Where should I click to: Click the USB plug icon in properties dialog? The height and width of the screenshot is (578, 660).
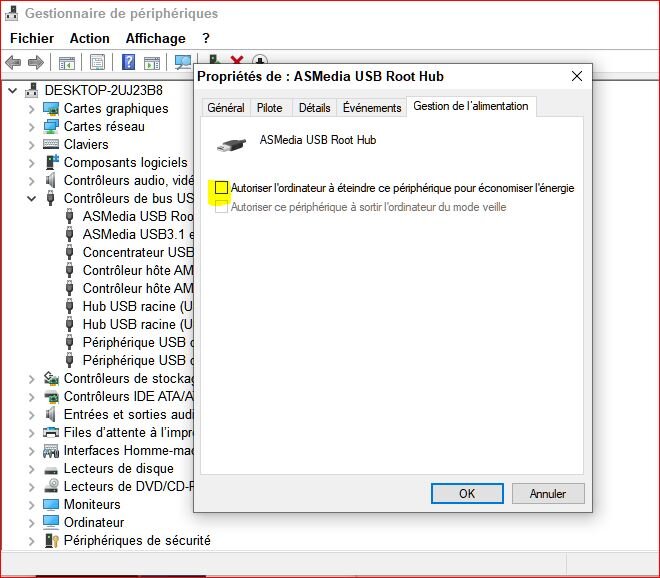point(232,145)
